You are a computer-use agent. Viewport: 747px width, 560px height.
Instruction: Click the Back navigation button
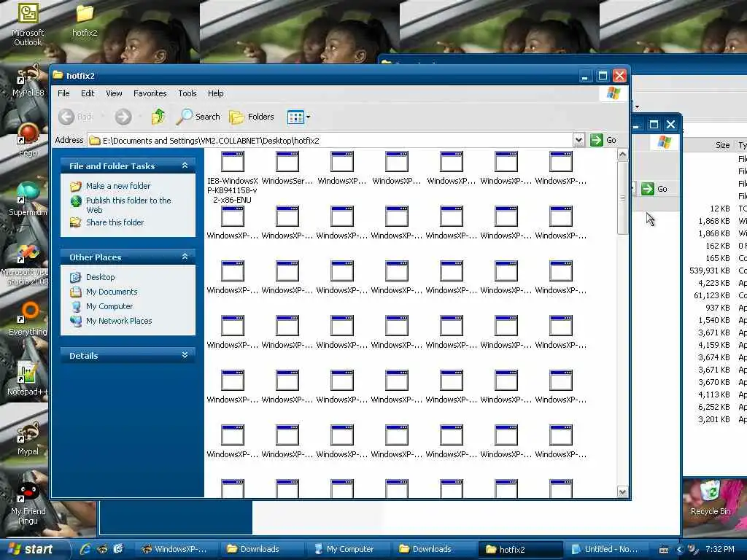76,117
